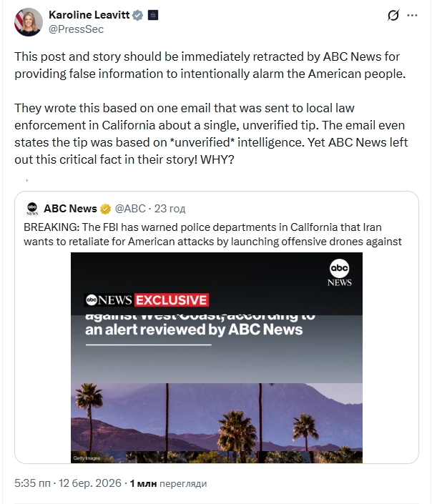This screenshot has width=432, height=504.
Task: Click the ABC NEWS EXCLUSIVE banner logo
Action: point(147,300)
